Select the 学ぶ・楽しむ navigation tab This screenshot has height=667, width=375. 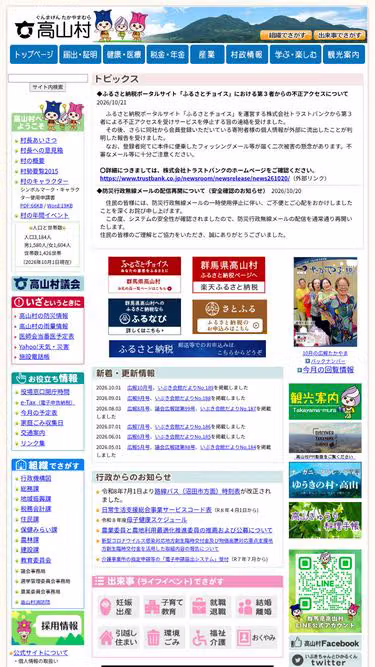295,54
